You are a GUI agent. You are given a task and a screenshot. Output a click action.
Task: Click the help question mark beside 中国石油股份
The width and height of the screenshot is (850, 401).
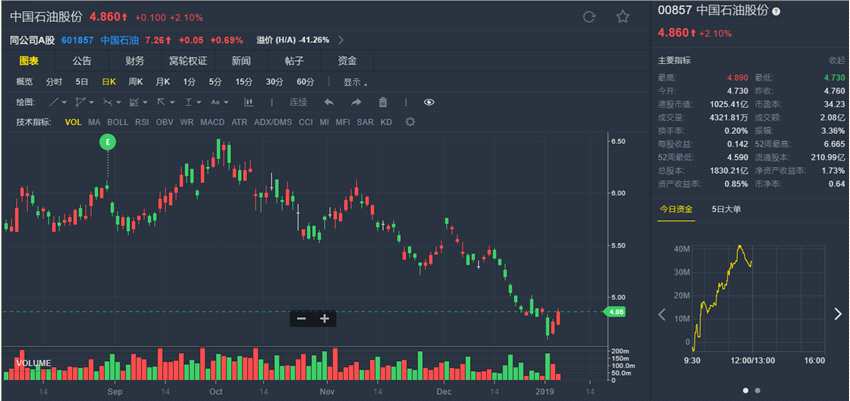[x=776, y=11]
